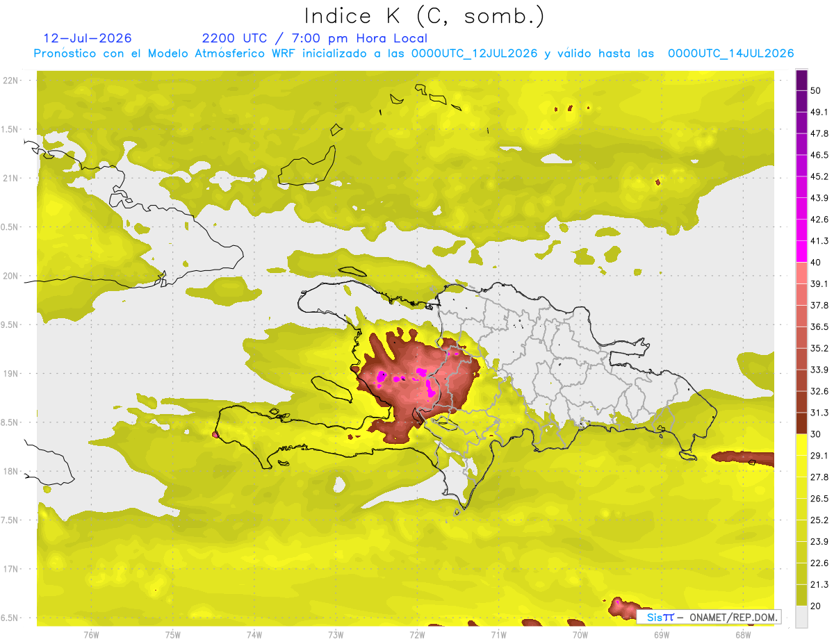Click the legend value '40'
The width and height of the screenshot is (834, 644).
pos(816,263)
